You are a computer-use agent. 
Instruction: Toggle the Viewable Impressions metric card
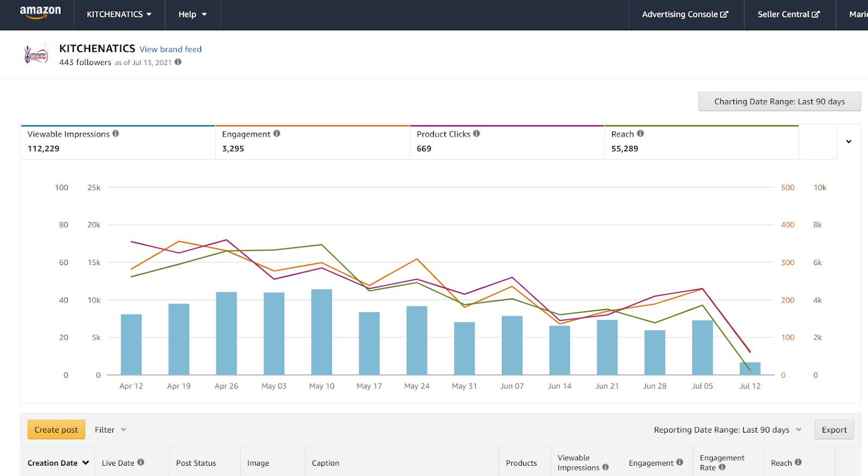tap(118, 142)
